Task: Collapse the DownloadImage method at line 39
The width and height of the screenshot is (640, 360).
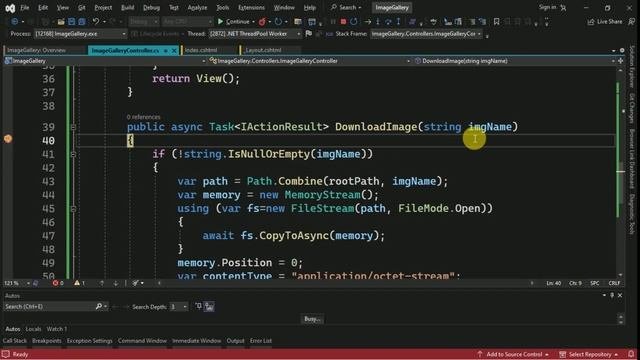Action: [73, 127]
